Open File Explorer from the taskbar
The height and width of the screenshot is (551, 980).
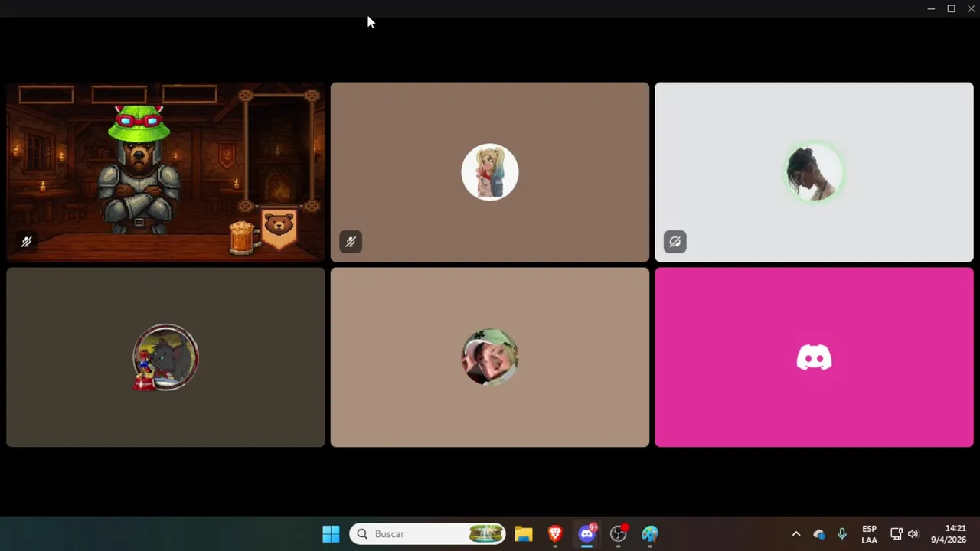click(524, 533)
